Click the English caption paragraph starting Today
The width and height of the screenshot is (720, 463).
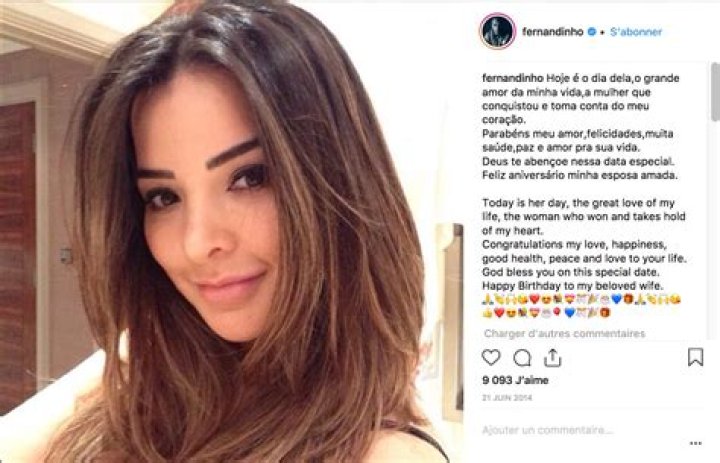point(584,244)
